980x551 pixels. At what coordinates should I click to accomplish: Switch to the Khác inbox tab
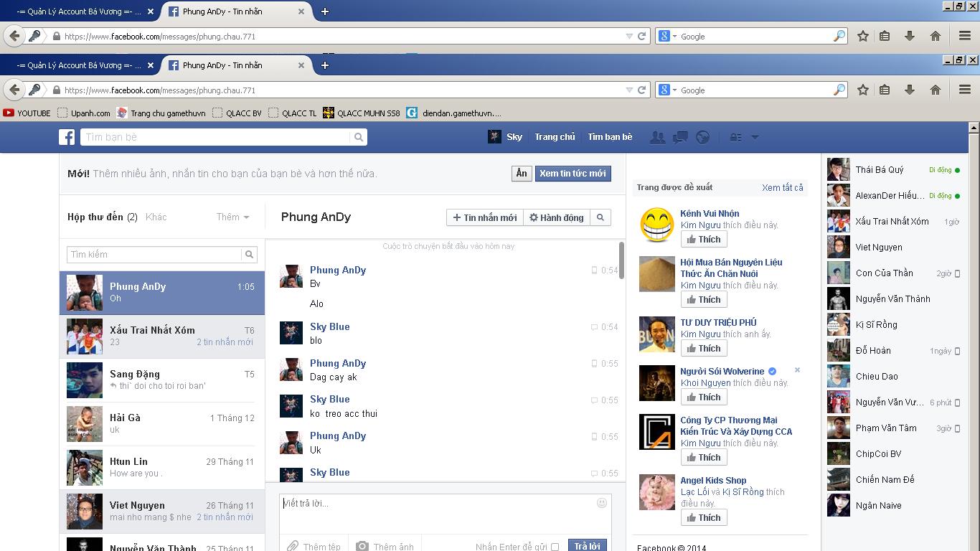(156, 217)
